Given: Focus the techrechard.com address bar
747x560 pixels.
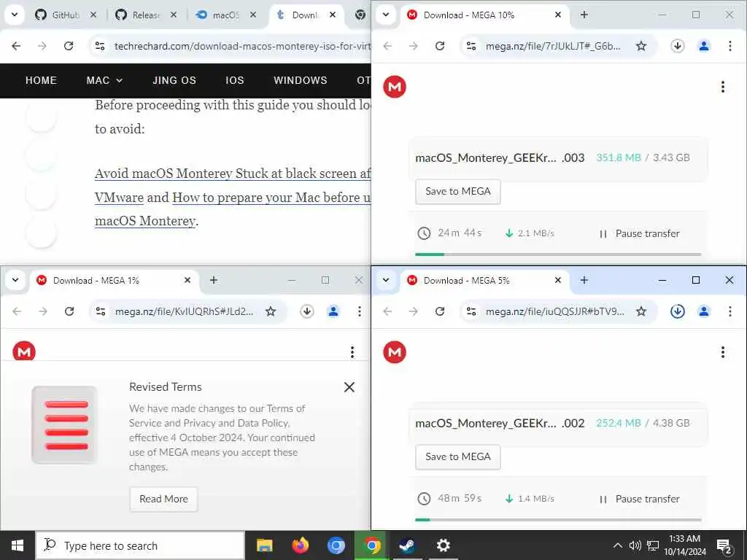Looking at the screenshot, I should click(x=241, y=46).
